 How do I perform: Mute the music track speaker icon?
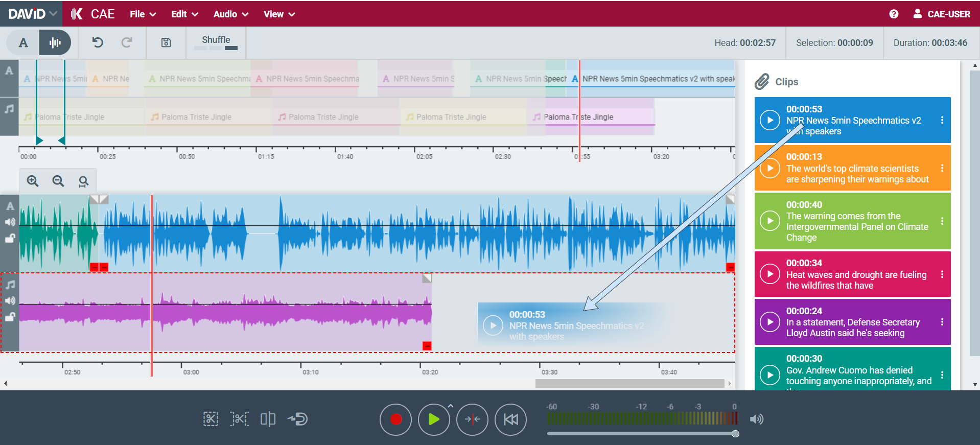tap(10, 301)
